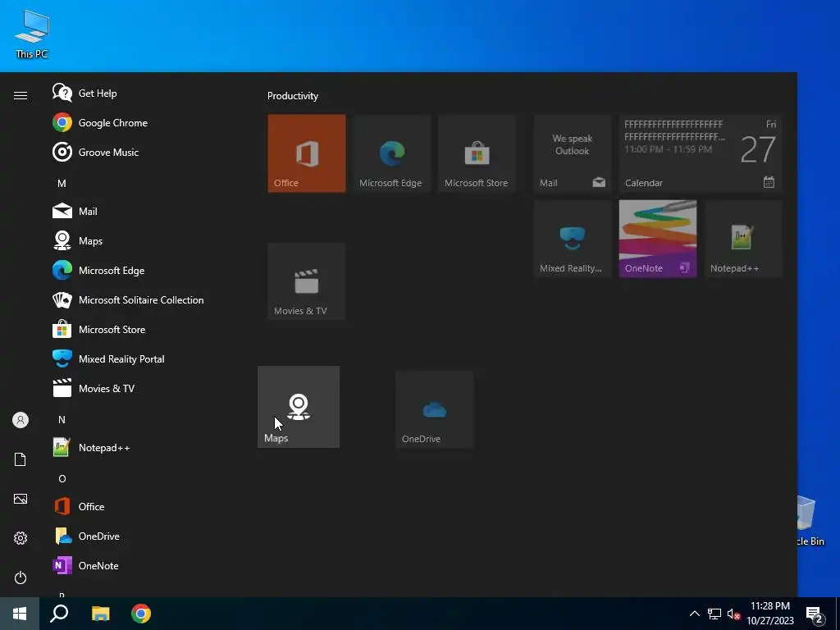Jump to letter M section header
This screenshot has height=630, width=840.
[62, 183]
